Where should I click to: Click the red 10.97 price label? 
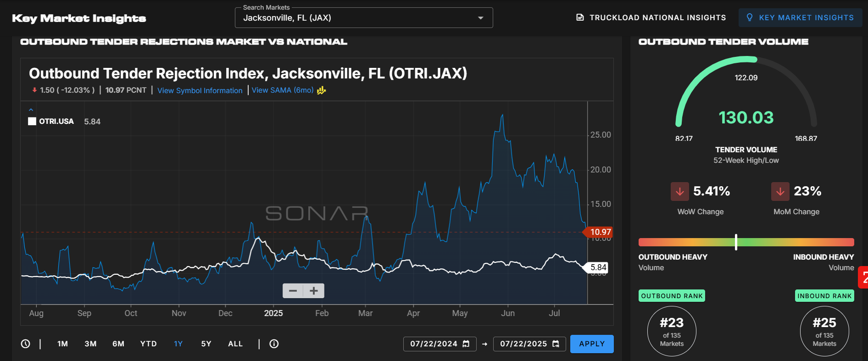pos(598,232)
